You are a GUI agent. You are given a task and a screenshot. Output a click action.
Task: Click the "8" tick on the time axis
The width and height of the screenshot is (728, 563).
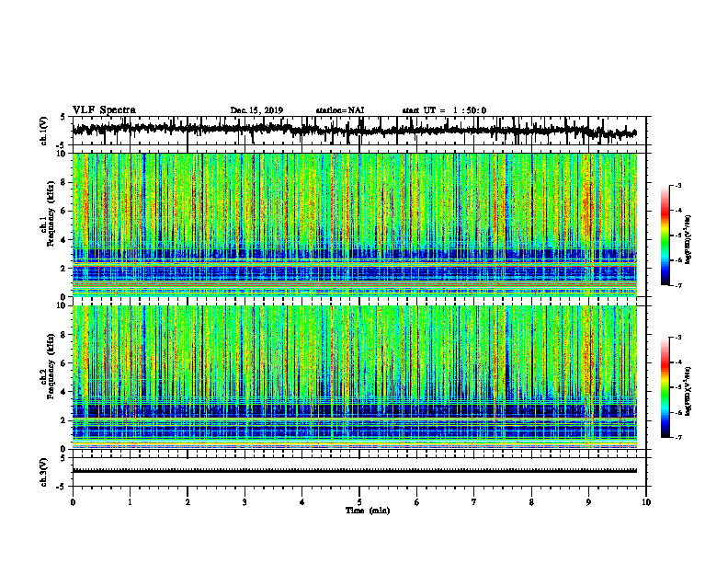[x=531, y=502]
